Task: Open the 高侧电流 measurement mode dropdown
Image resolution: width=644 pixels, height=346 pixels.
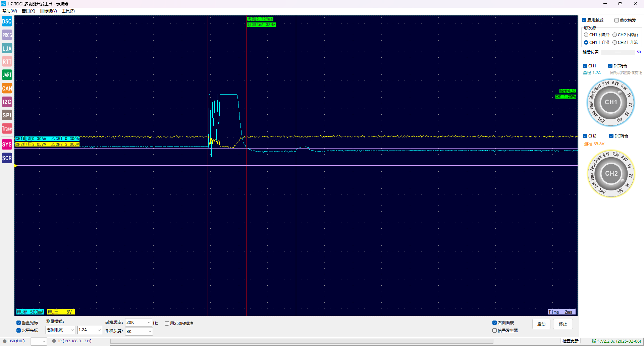Action: click(60, 330)
